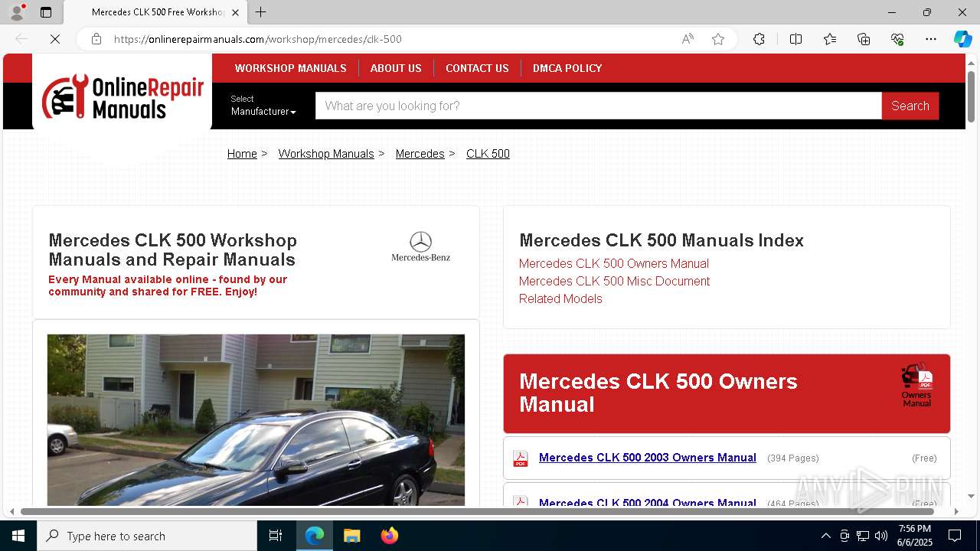Open the Favorites list

coord(830,39)
